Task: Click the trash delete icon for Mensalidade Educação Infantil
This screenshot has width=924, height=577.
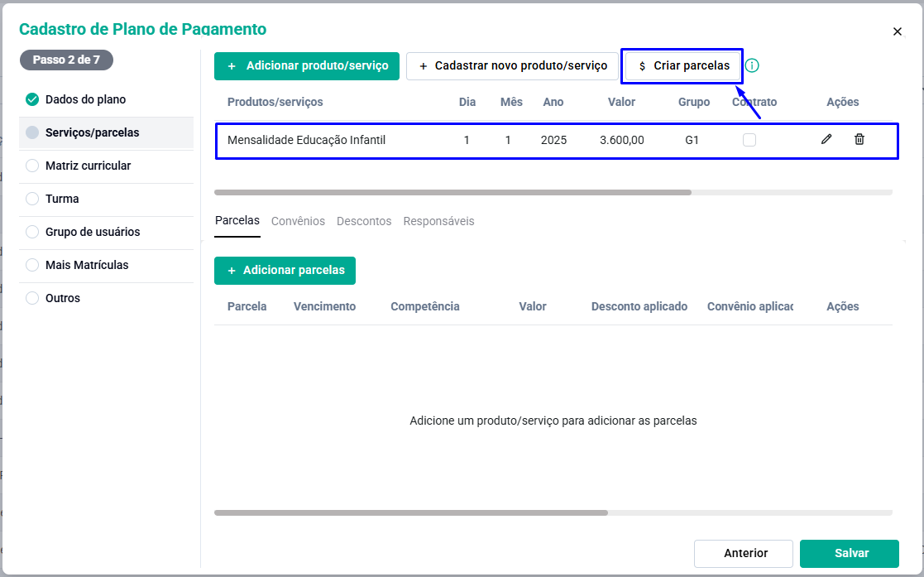Action: pyautogui.click(x=859, y=139)
